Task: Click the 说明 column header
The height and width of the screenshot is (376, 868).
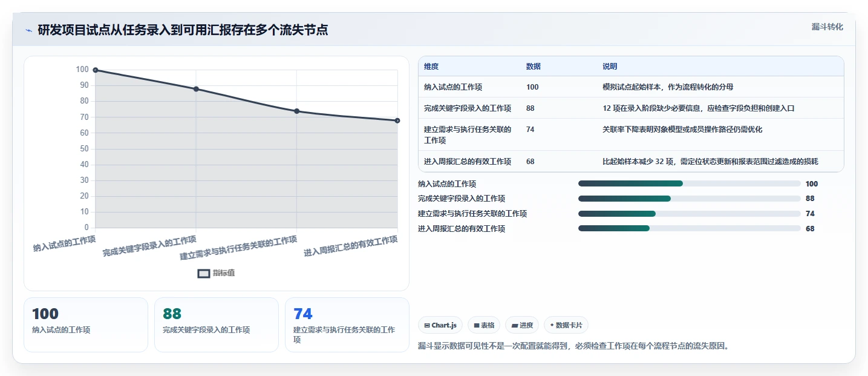Action: (x=610, y=67)
